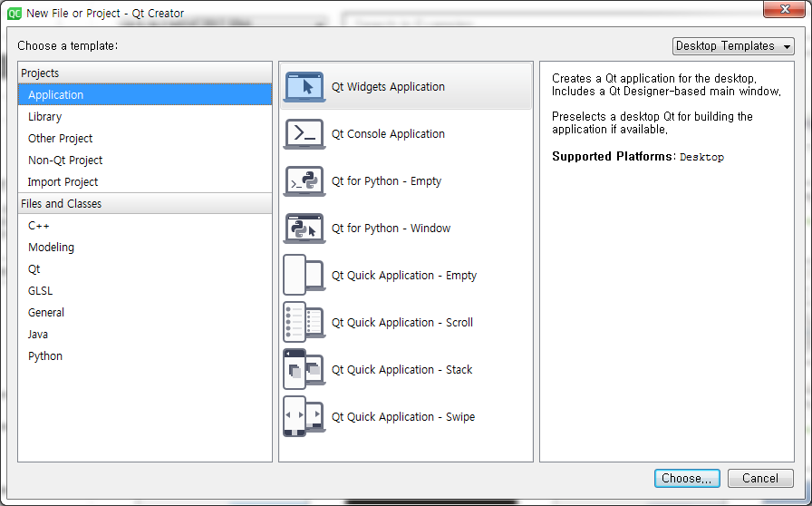Click the Choose... button
This screenshot has width=812, height=506.
[687, 478]
